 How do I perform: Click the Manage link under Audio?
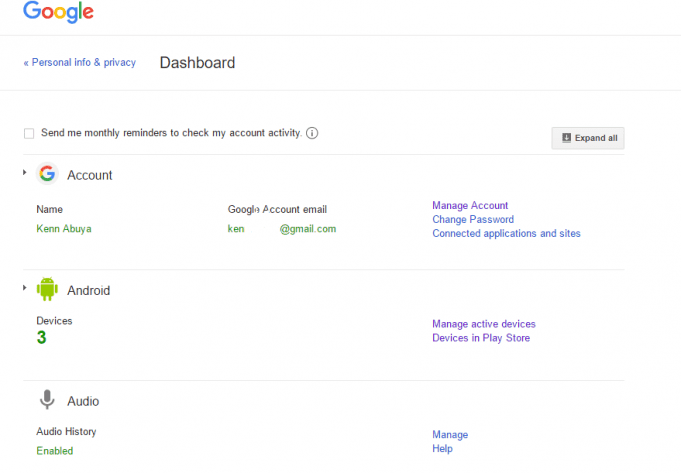tap(450, 435)
